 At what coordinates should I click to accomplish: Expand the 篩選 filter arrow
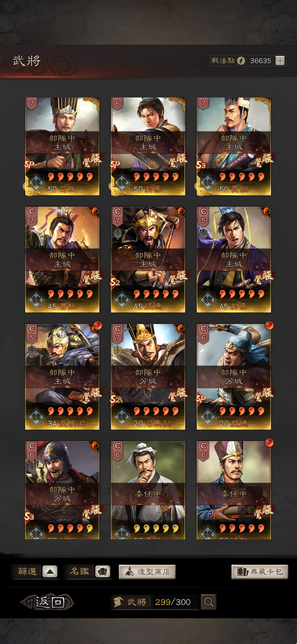coord(50,572)
